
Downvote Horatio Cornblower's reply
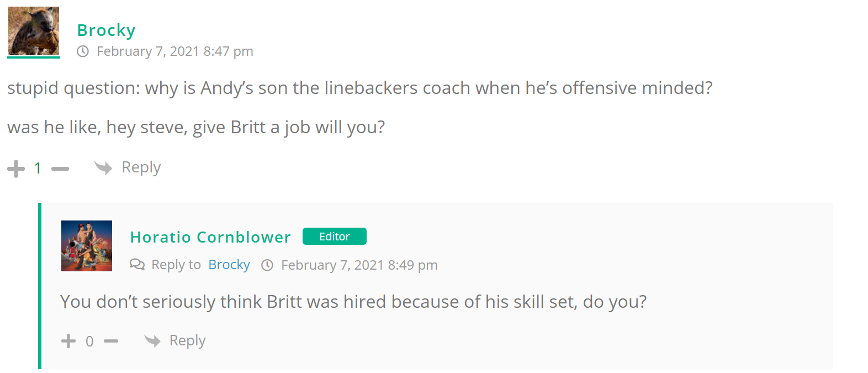tap(111, 341)
